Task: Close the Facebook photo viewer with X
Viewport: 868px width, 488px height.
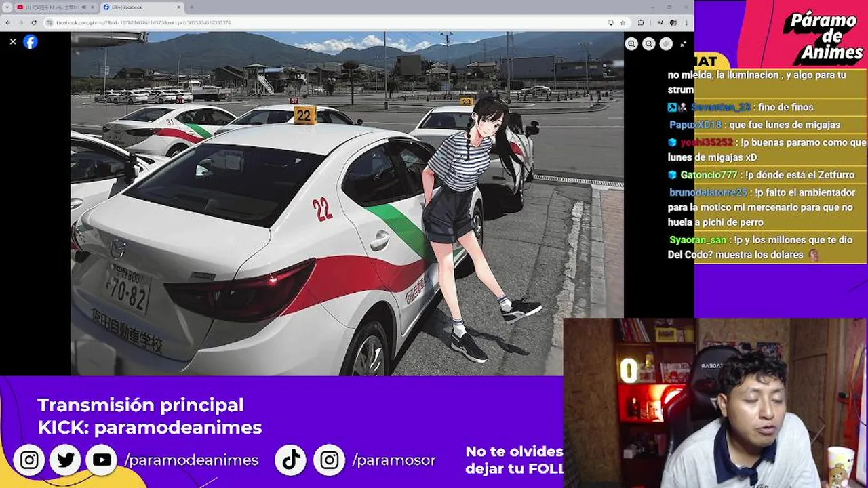Action: click(13, 41)
